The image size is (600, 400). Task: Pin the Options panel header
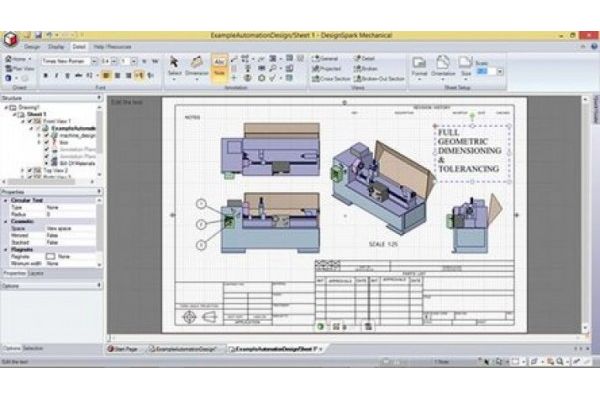click(99, 286)
